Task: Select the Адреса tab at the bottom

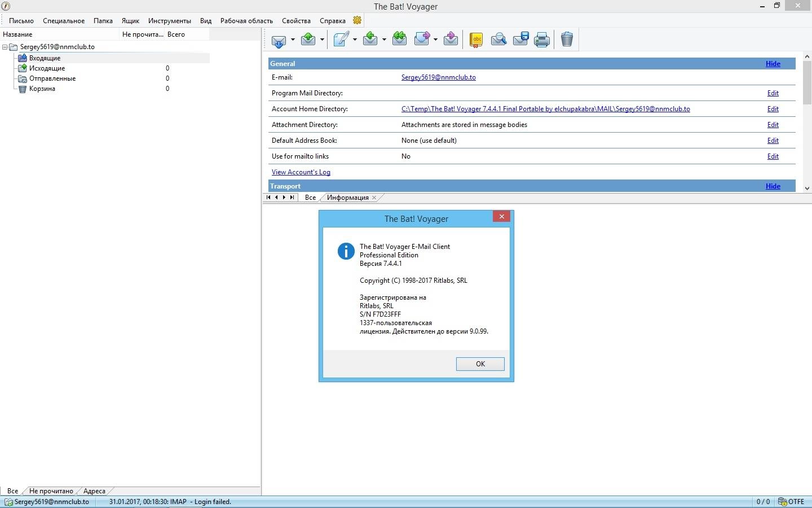Action: 94,491
